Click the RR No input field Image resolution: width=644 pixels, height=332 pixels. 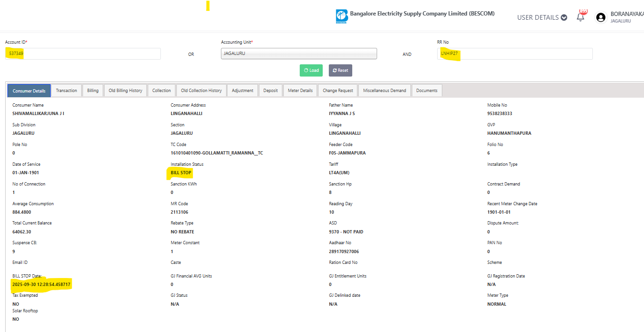tap(515, 54)
